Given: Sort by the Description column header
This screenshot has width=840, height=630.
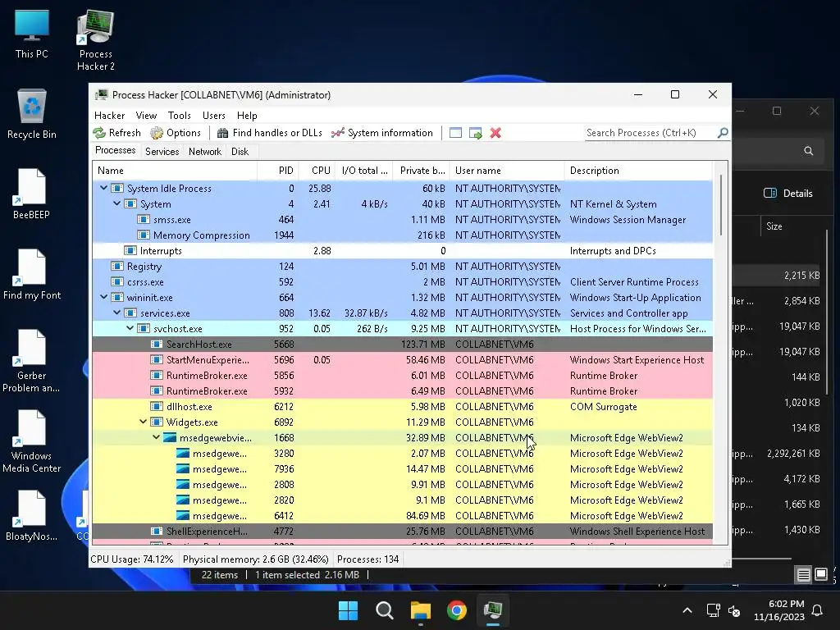Looking at the screenshot, I should tap(638, 171).
